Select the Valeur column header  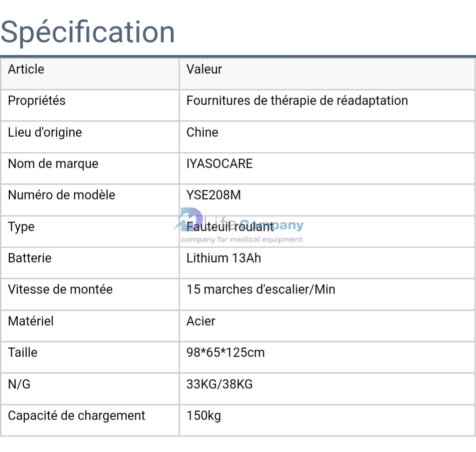coord(204,69)
